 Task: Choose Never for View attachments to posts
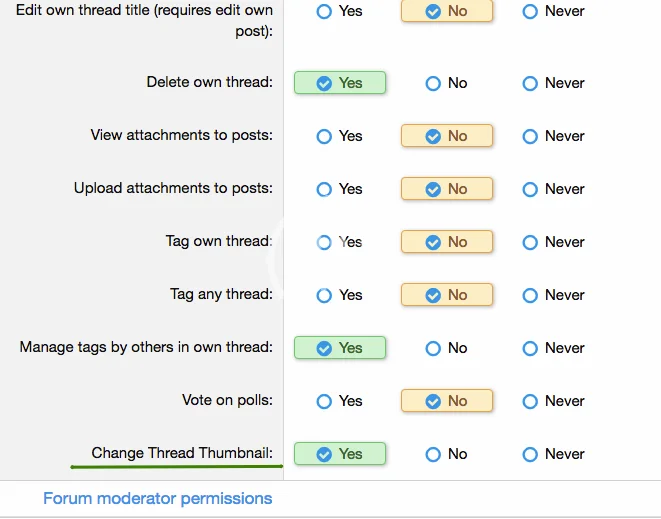tap(531, 136)
